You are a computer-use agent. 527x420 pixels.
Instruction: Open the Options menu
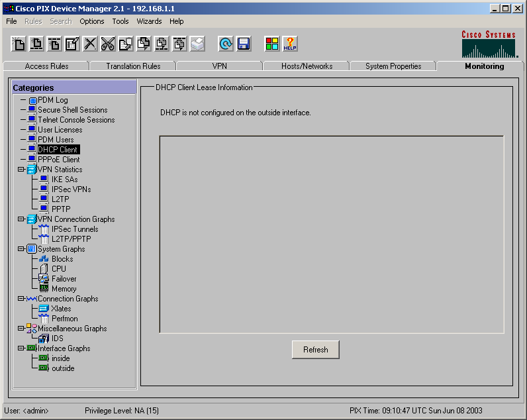click(92, 21)
